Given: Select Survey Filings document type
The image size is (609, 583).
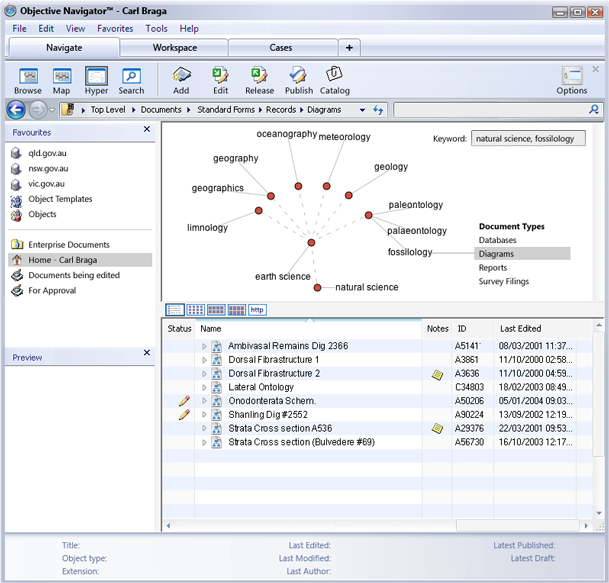Looking at the screenshot, I should 504,281.
